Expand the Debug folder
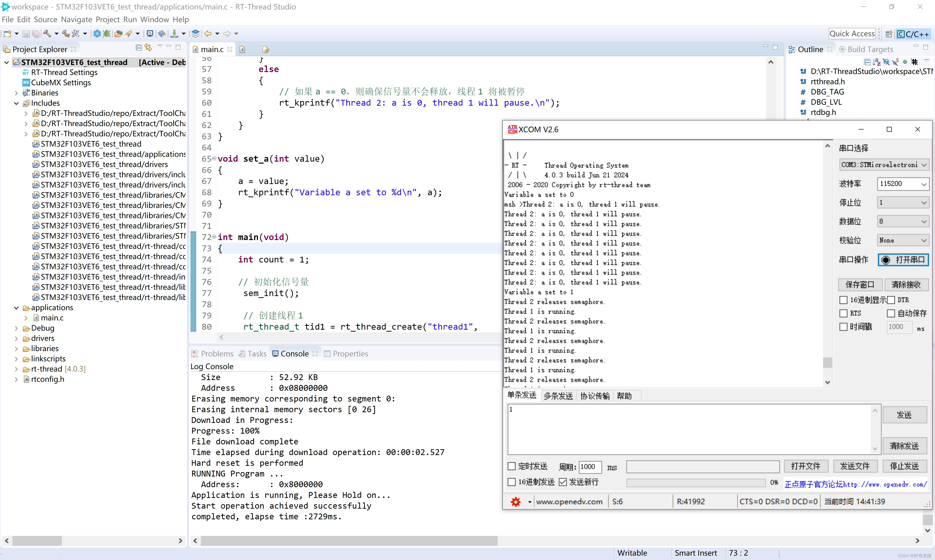 click(16, 328)
